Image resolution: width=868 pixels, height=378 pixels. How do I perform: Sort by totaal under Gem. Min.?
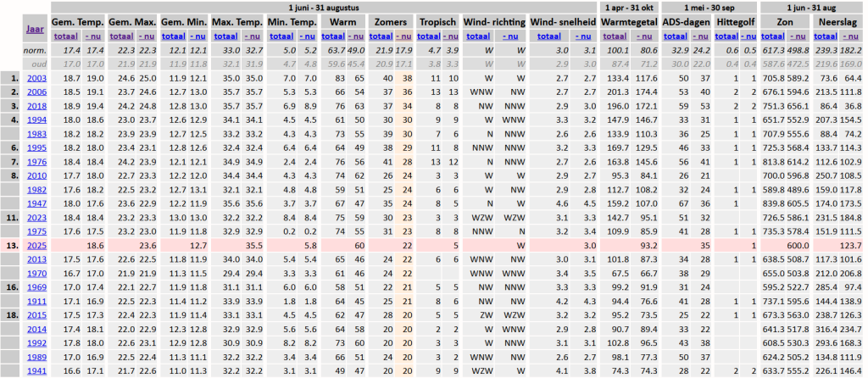(x=173, y=36)
